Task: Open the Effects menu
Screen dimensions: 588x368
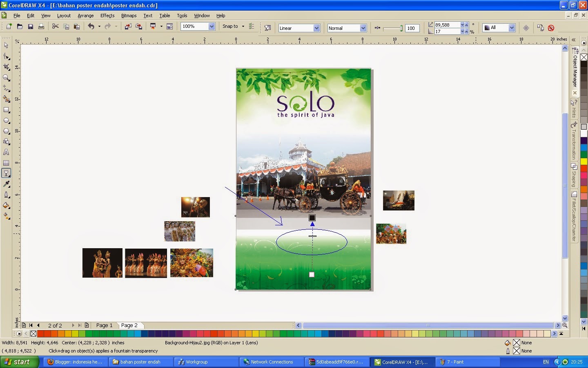Action: (107, 16)
